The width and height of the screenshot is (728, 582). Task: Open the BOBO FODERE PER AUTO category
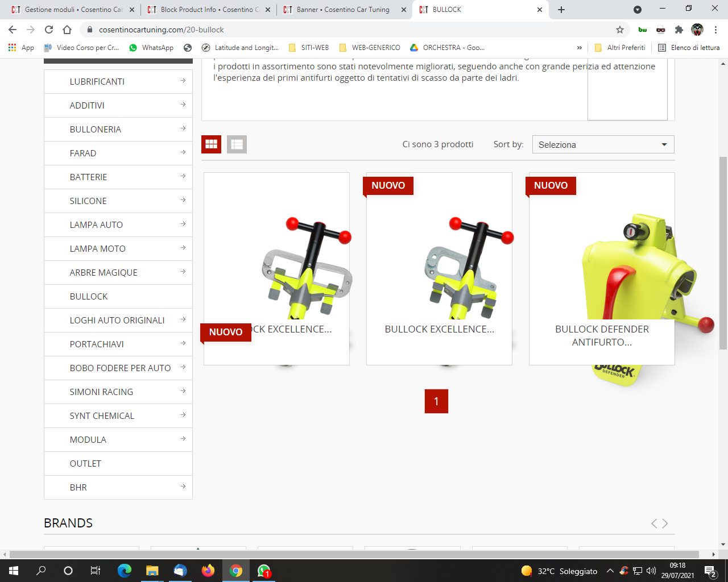click(120, 368)
